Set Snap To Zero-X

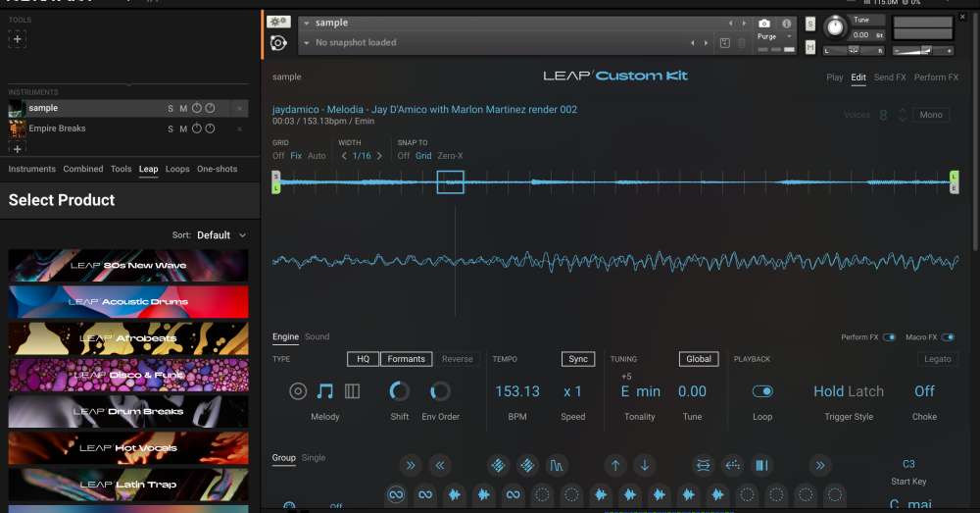point(450,156)
